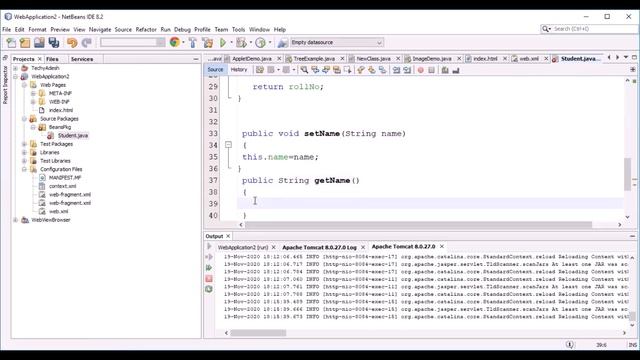Switch to the TreeExample.java tab

click(314, 59)
